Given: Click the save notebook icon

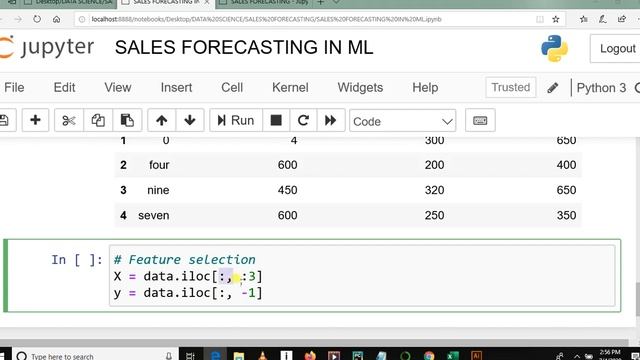Looking at the screenshot, I should coord(5,120).
